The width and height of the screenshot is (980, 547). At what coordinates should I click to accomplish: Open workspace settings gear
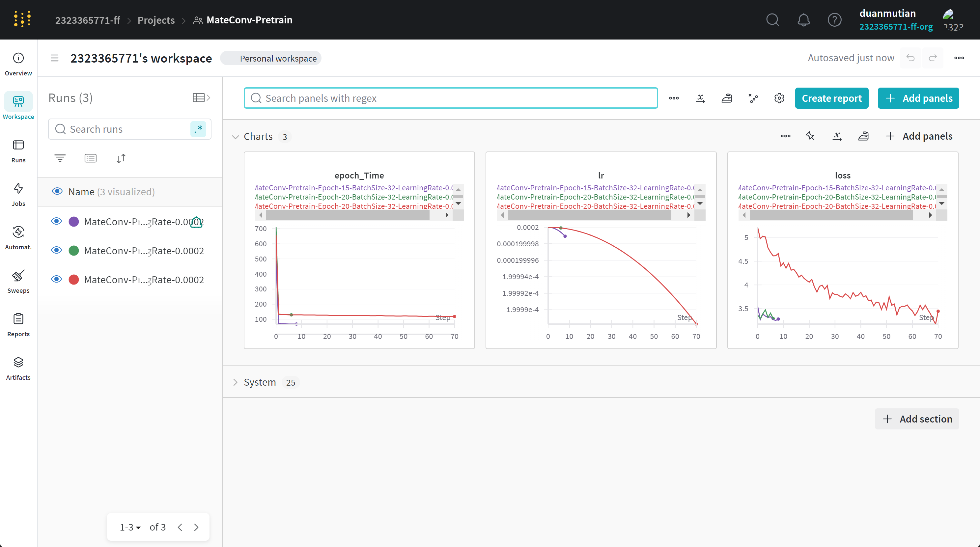point(779,98)
